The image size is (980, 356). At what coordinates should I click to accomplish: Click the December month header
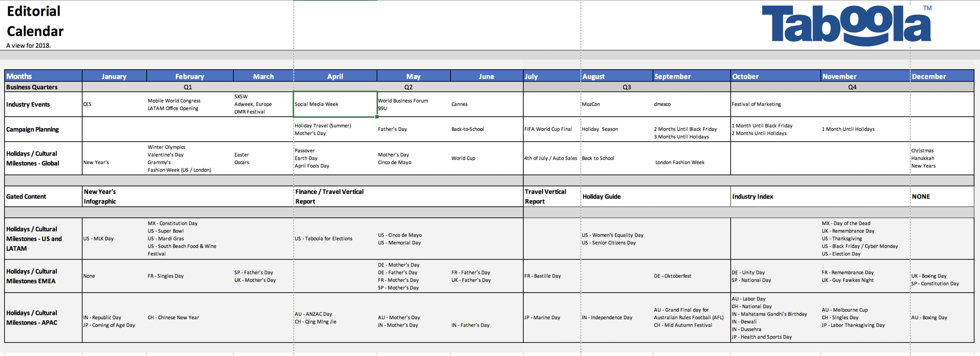tap(942, 76)
